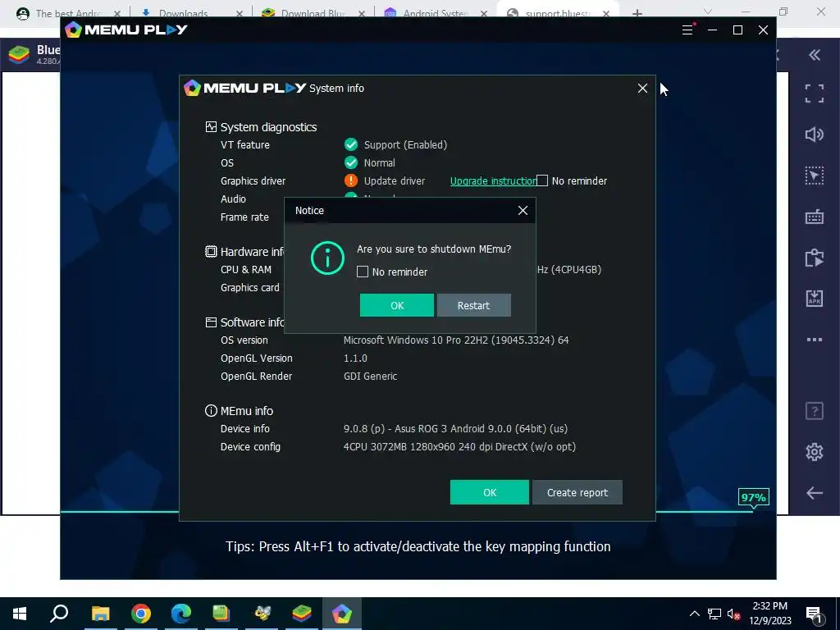The image size is (840, 630).
Task: Click the OpenGL Render GDI Generic value
Action: pyautogui.click(x=370, y=376)
